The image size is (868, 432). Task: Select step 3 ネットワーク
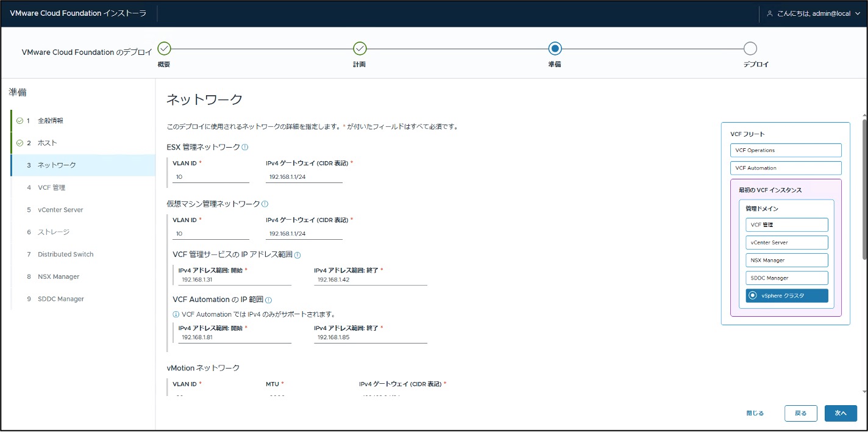click(83, 165)
